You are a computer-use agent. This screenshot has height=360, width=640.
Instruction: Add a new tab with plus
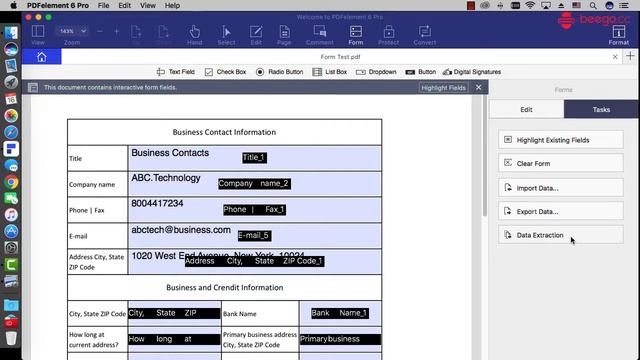(x=630, y=56)
